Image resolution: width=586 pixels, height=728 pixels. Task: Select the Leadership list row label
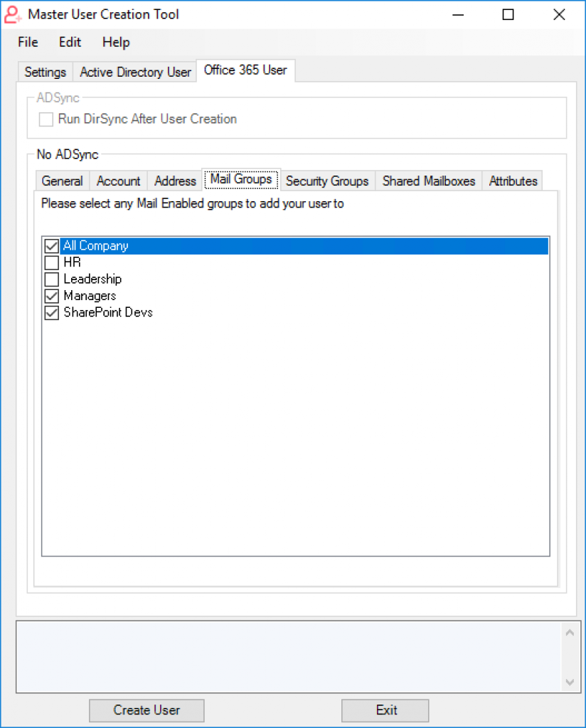[92, 279]
